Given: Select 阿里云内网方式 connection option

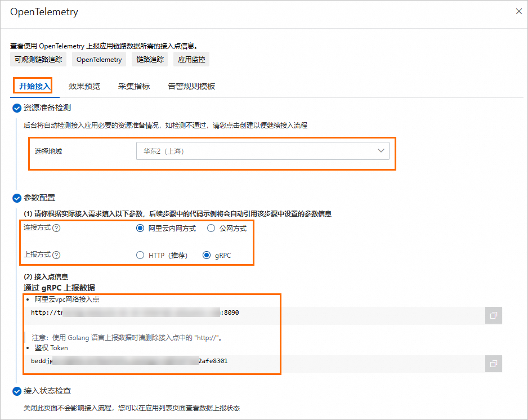Looking at the screenshot, I should click(x=140, y=229).
